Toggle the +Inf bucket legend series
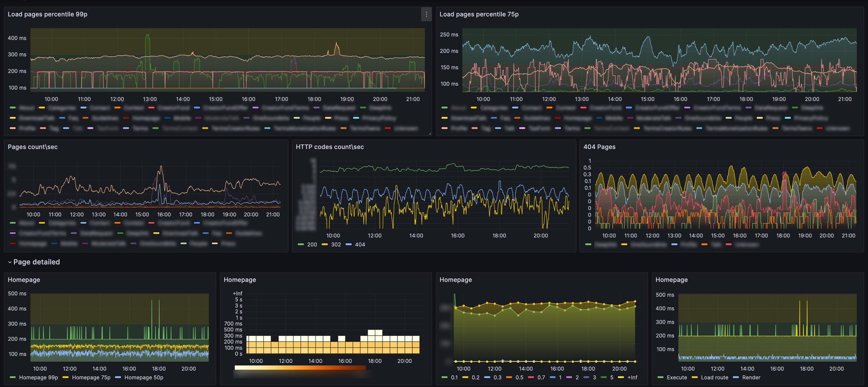Viewport: 868px width, 387px height. coord(632,377)
